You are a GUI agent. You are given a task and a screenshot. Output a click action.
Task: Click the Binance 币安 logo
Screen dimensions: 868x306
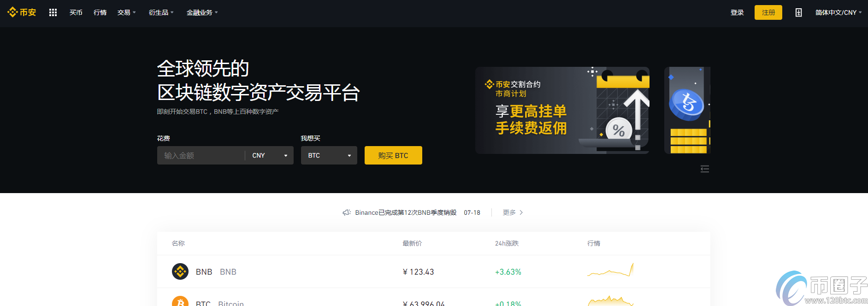[22, 12]
